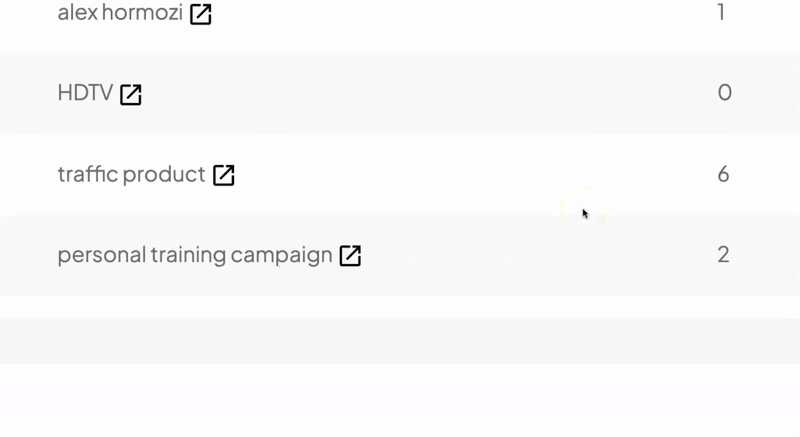Image resolution: width=800 pixels, height=437 pixels.
Task: Open traffic product external link icon
Action: (x=223, y=175)
